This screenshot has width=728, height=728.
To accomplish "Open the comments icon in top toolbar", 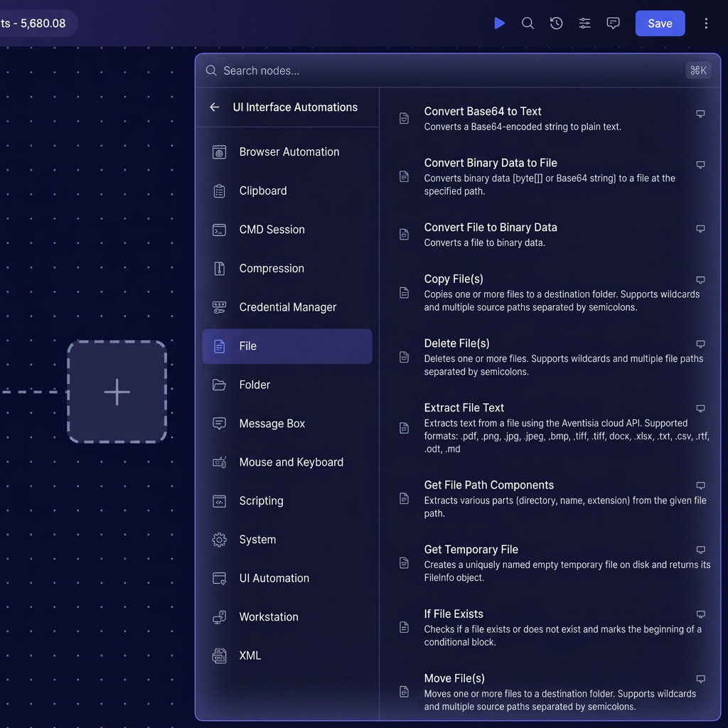I will click(613, 23).
